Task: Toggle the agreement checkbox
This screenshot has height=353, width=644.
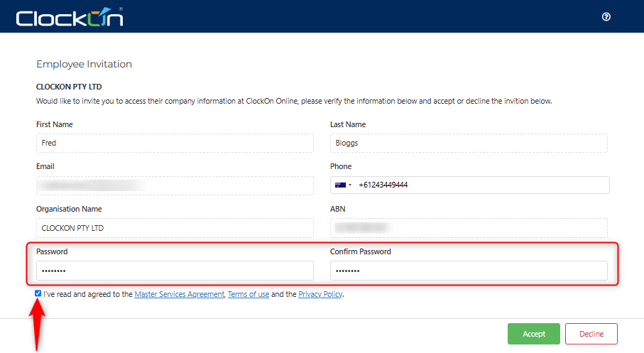Action: tap(38, 293)
